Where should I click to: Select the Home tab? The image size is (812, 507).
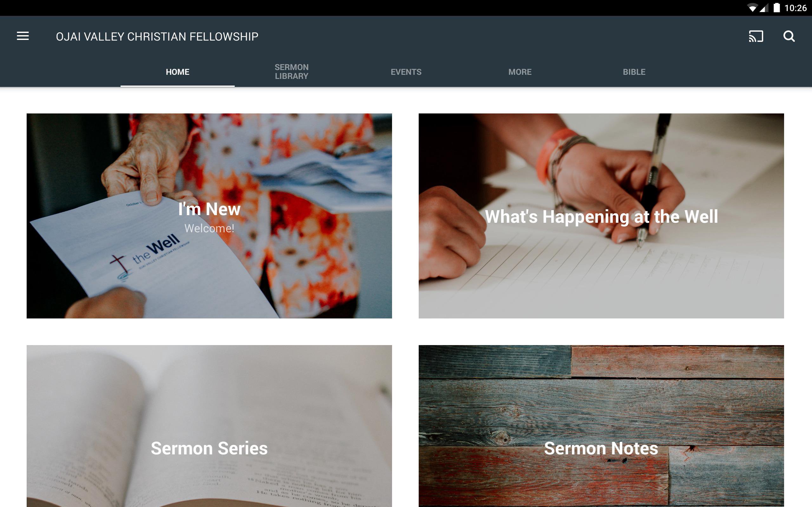coord(178,72)
